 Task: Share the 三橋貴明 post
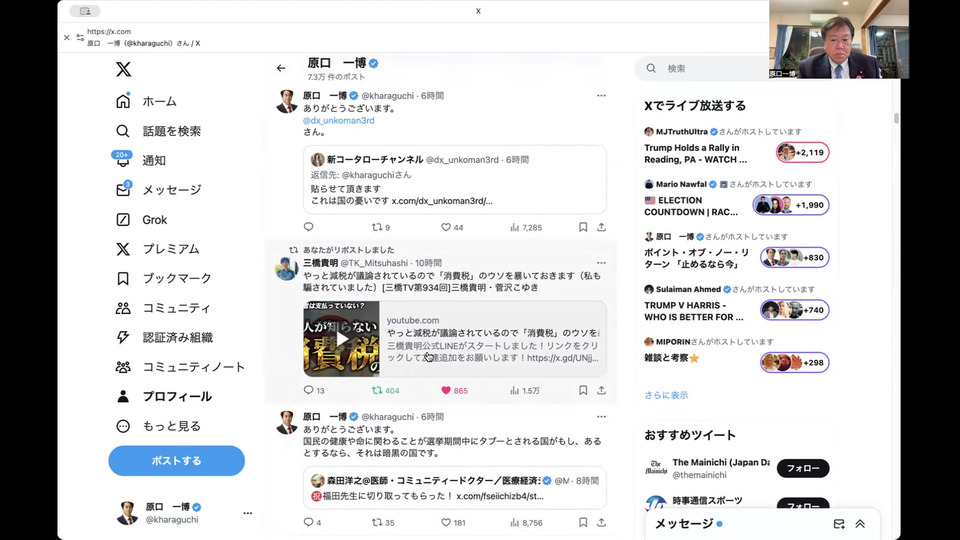(601, 390)
